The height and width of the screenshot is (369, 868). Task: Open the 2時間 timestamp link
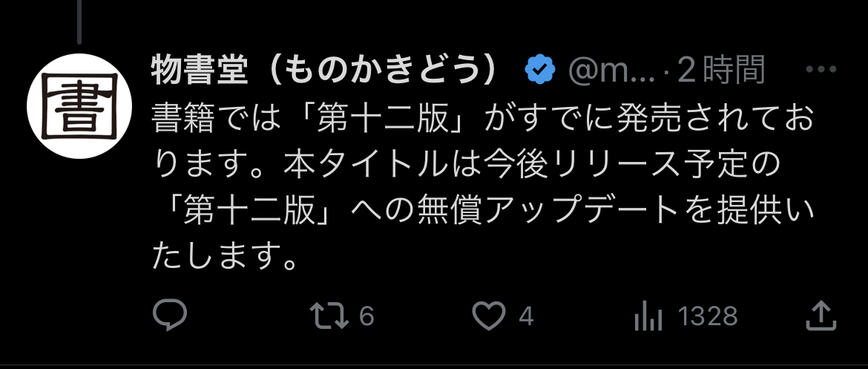pyautogui.click(x=721, y=71)
